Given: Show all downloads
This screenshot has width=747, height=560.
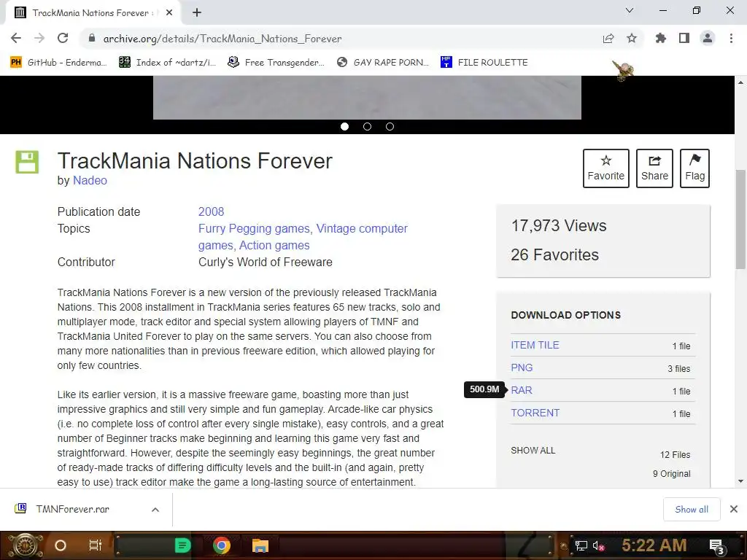Looking at the screenshot, I should pyautogui.click(x=692, y=510).
